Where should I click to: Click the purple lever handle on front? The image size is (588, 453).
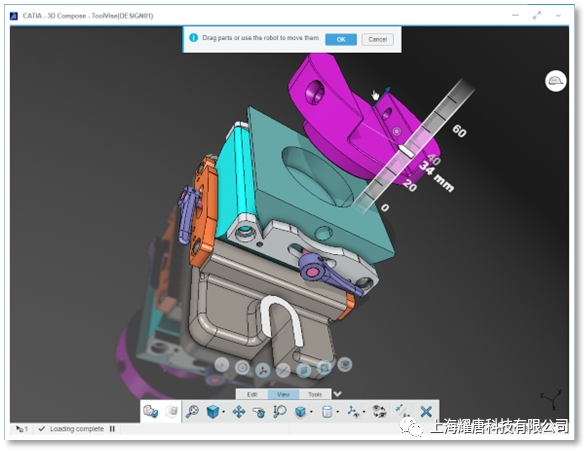(319, 271)
